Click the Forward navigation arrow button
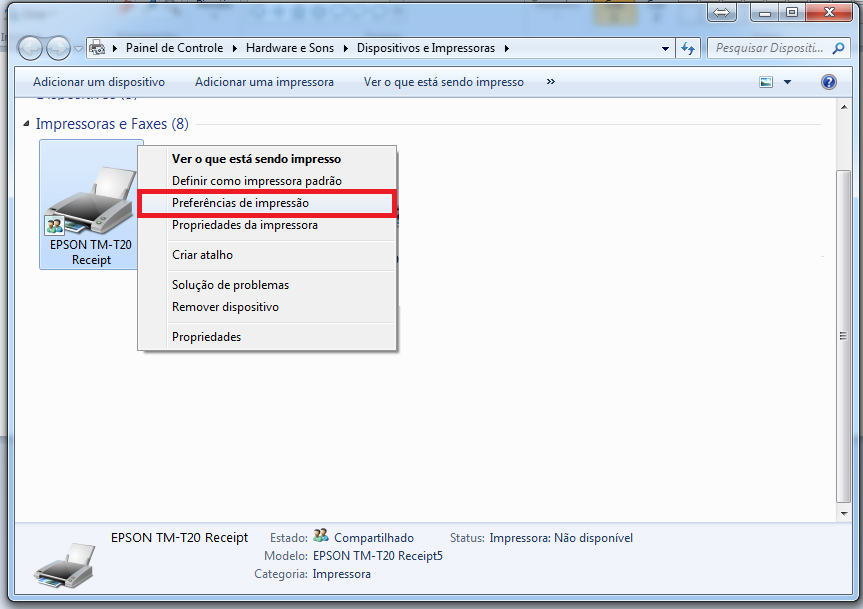This screenshot has width=863, height=609. [59, 48]
